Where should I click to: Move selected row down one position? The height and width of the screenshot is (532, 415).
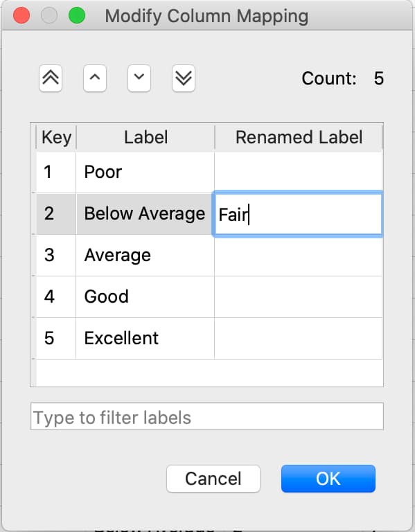(x=139, y=78)
